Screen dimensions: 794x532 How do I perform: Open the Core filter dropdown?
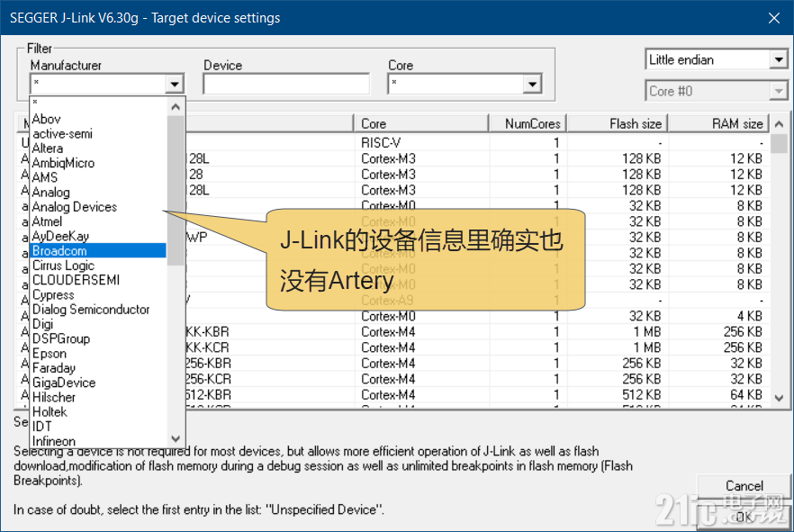tap(532, 84)
